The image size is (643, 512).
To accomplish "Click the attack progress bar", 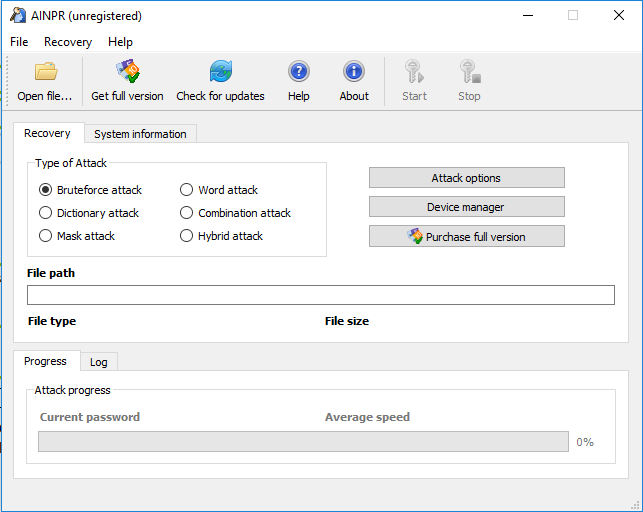I will (303, 441).
